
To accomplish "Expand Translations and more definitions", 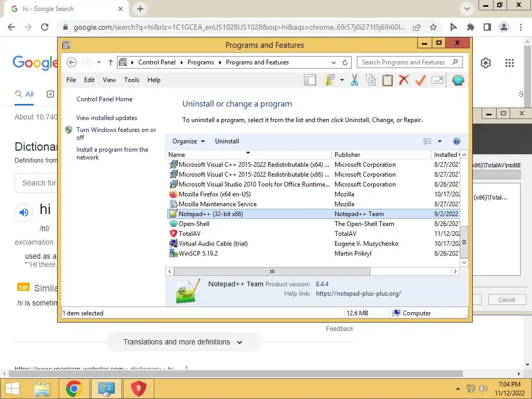I will pos(183,342).
